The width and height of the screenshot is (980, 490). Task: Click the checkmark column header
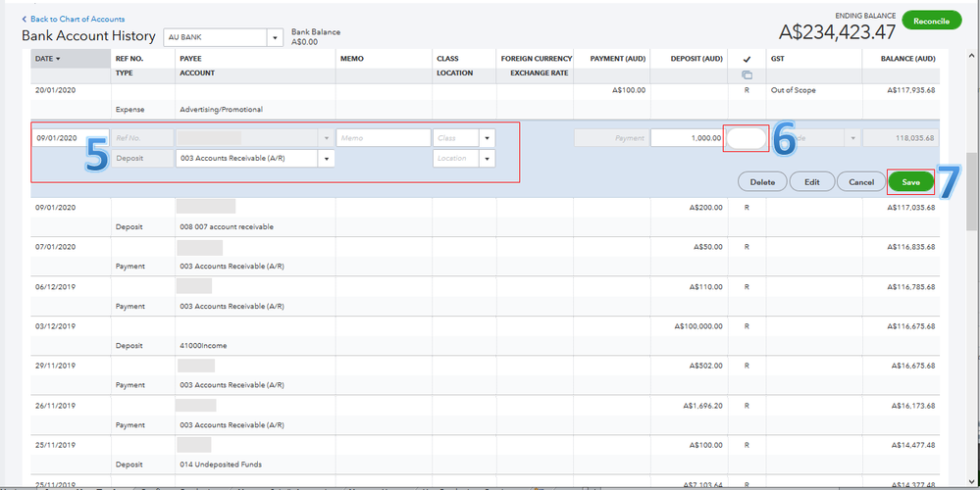point(747,60)
